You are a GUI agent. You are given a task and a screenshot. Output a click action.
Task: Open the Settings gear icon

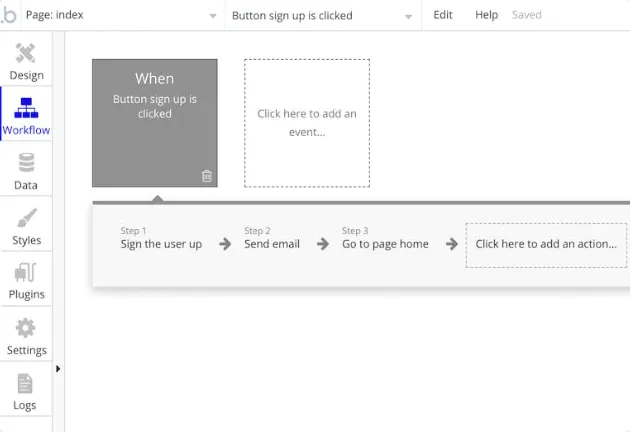point(26,328)
